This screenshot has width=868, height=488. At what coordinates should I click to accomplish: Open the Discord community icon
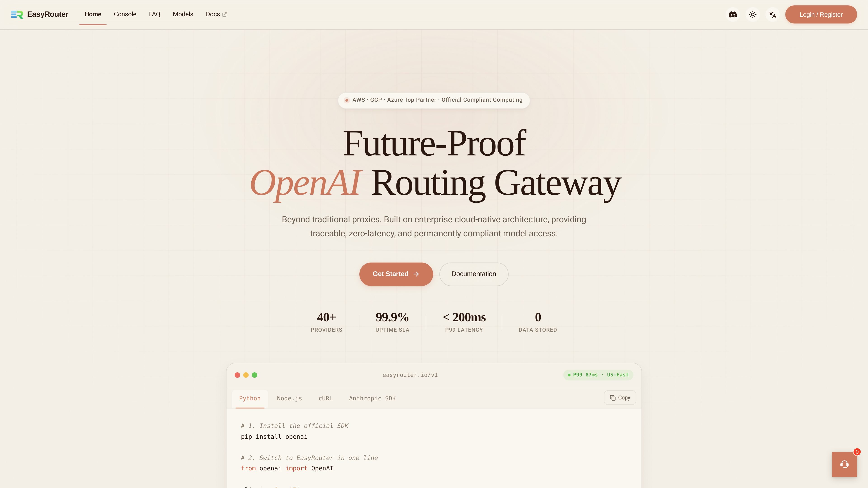point(733,14)
